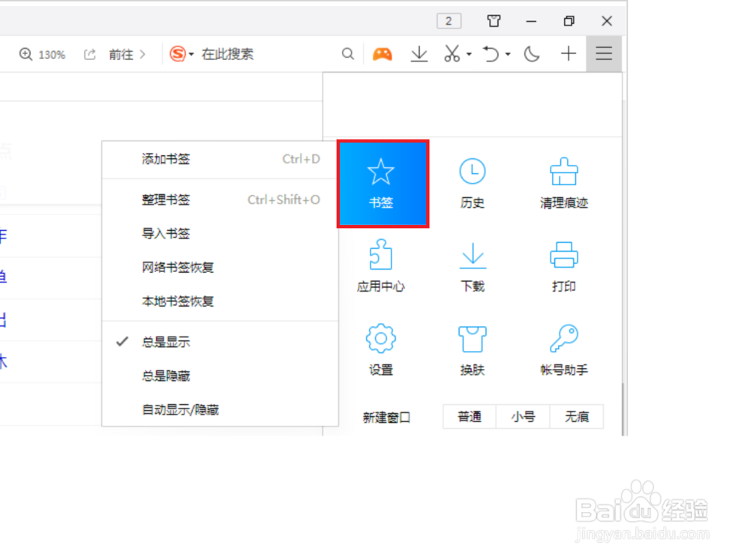Select 整理书签 menu entry

tap(220, 199)
